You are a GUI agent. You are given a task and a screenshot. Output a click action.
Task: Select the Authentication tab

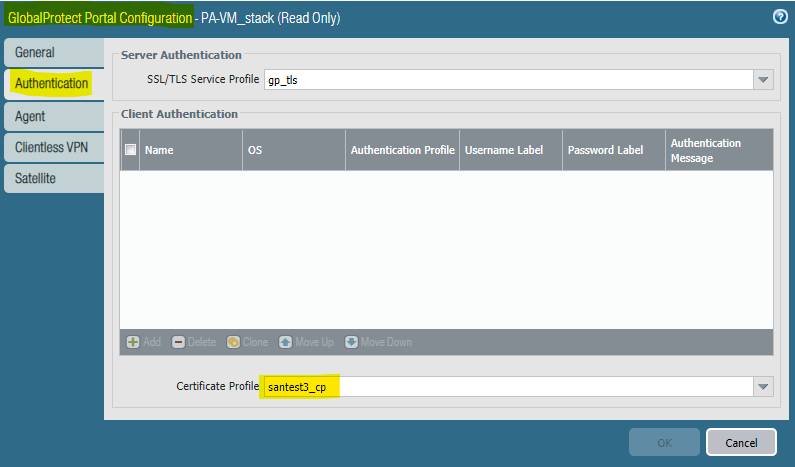coord(52,83)
